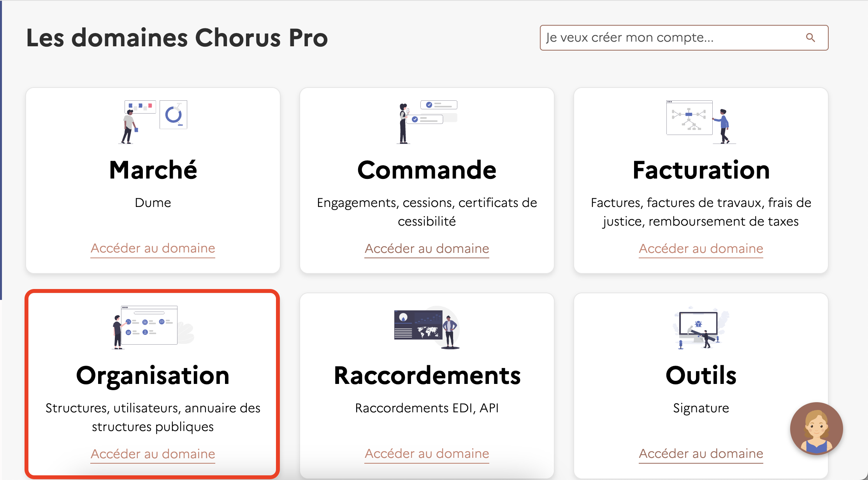This screenshot has height=480, width=868.
Task: Open the chatbot assistant avatar
Action: click(x=816, y=428)
